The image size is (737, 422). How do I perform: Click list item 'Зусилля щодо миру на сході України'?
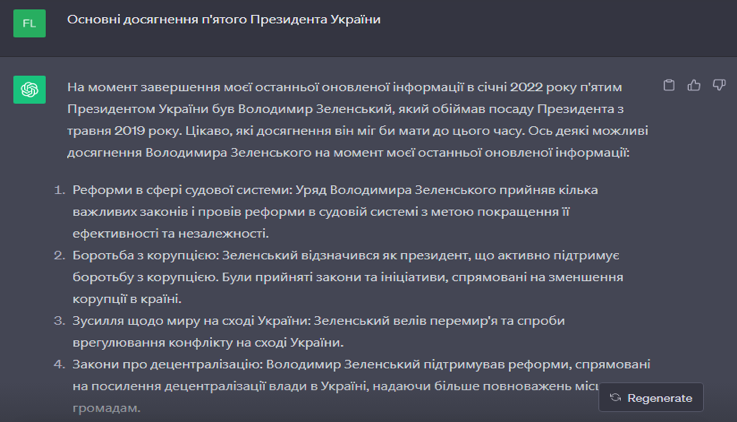tap(319, 331)
